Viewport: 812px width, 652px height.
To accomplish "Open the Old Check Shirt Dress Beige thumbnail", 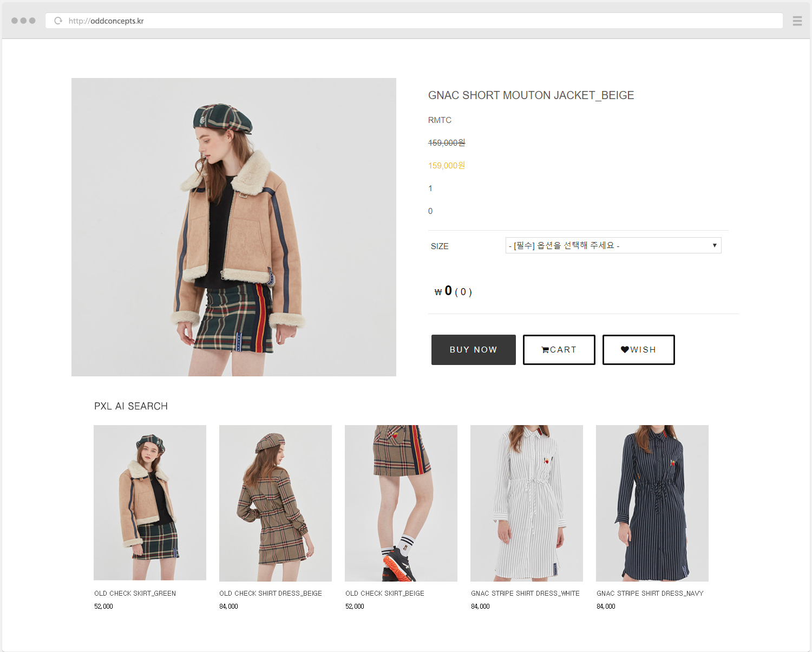I will click(x=276, y=503).
